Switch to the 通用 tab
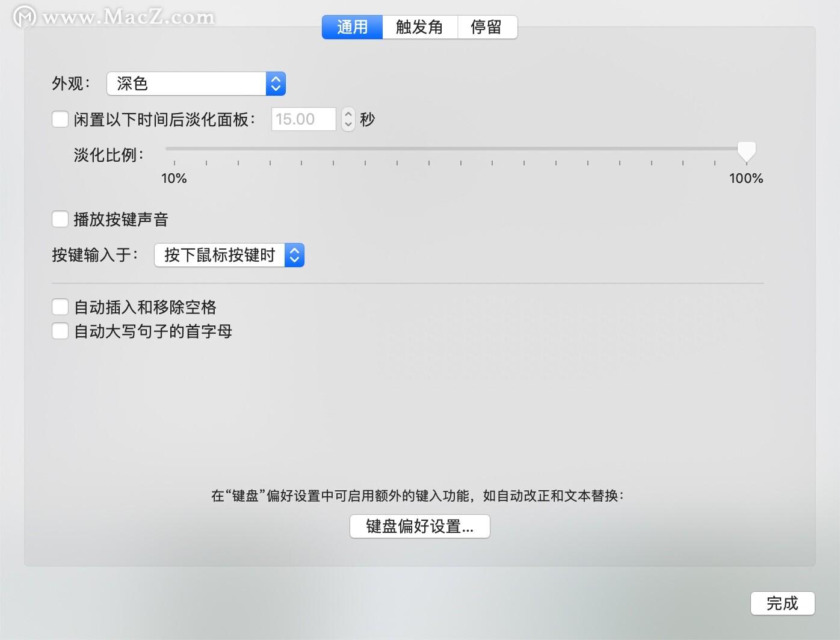840x640 pixels. [x=353, y=27]
